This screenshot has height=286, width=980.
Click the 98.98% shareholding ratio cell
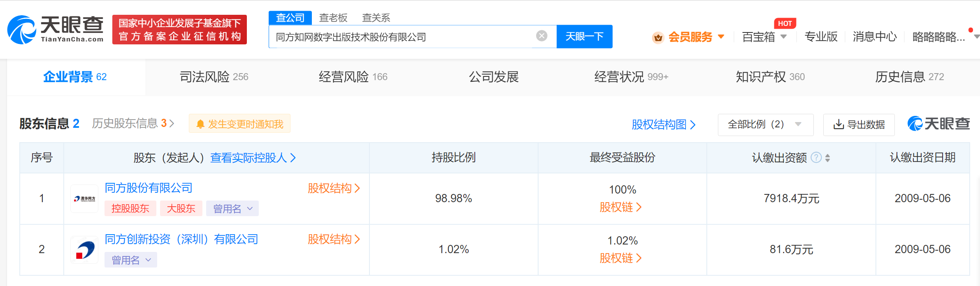tap(454, 198)
